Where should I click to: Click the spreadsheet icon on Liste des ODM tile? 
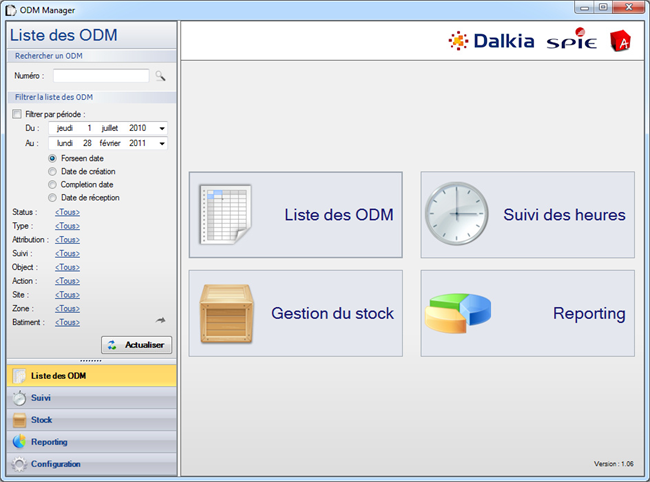pos(225,214)
